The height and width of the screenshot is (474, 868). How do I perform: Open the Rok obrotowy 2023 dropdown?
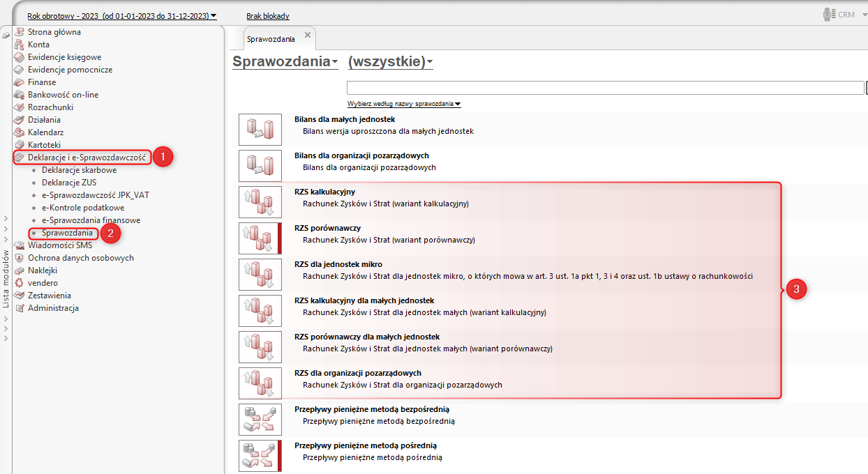click(121, 15)
